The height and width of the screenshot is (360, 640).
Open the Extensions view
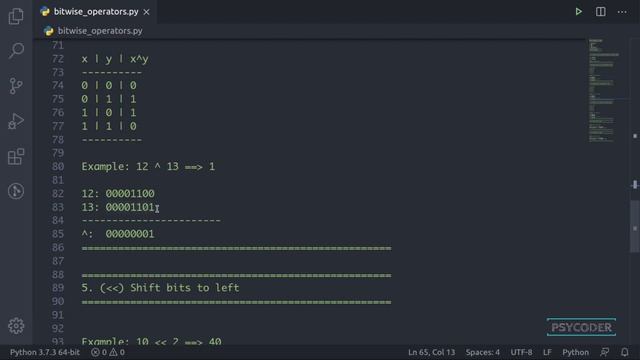point(16,156)
